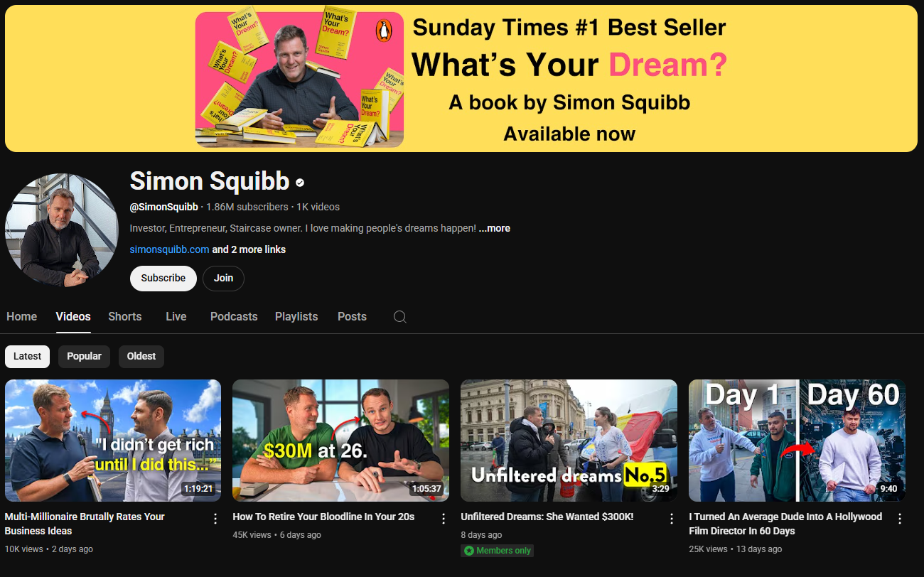Click the Join membership button
This screenshot has height=577, width=924.
click(223, 278)
